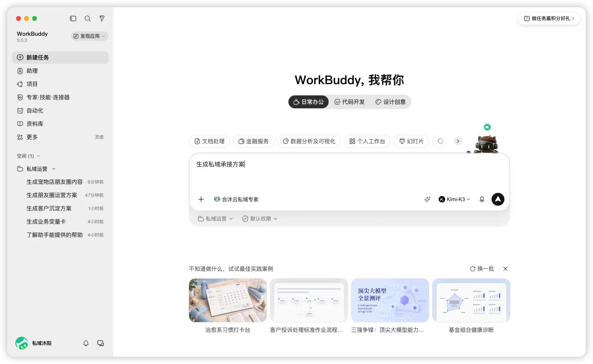Click the 专家·技能·连接器 icon
Screen dimensions: 593x364
pos(20,97)
